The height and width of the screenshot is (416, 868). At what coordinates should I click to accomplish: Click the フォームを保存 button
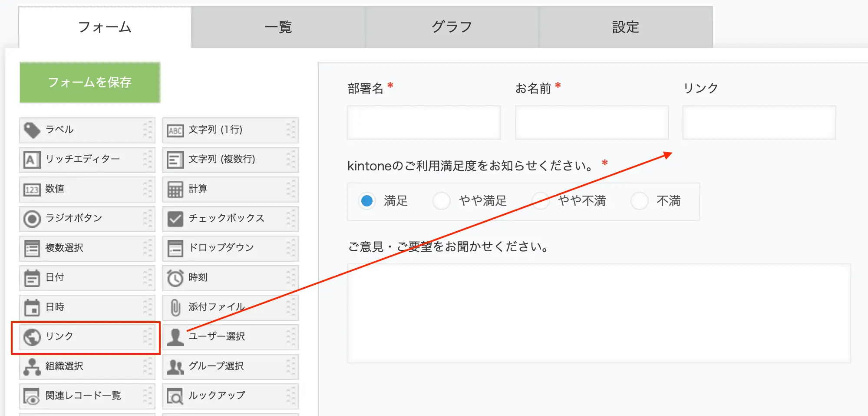click(90, 82)
